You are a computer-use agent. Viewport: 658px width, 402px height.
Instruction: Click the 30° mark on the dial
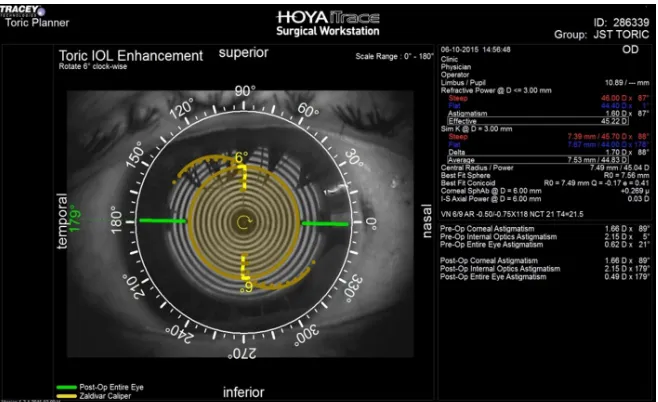pyautogui.click(x=354, y=158)
